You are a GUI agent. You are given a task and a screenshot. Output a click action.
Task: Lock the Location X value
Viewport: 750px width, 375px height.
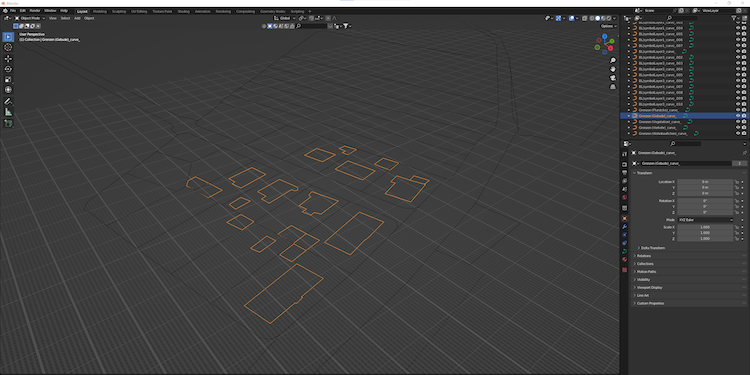737,182
